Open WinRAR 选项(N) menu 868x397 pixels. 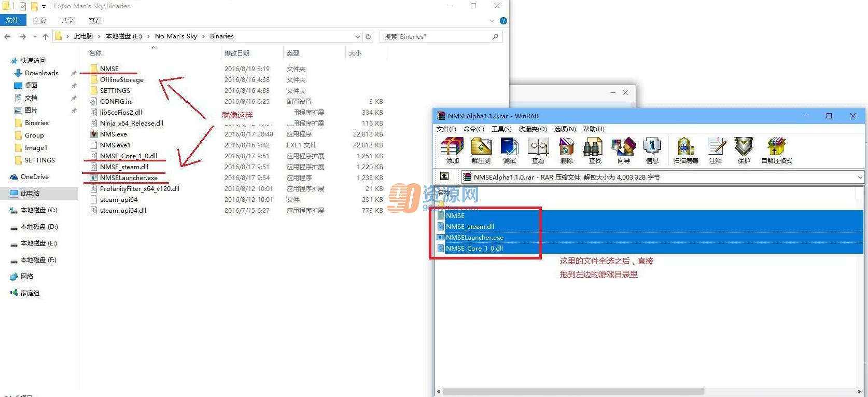tap(565, 129)
